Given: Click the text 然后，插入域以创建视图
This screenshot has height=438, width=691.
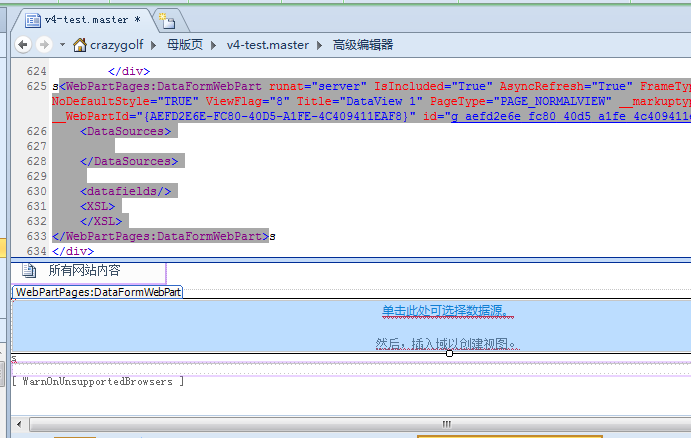Looking at the screenshot, I should [x=448, y=344].
